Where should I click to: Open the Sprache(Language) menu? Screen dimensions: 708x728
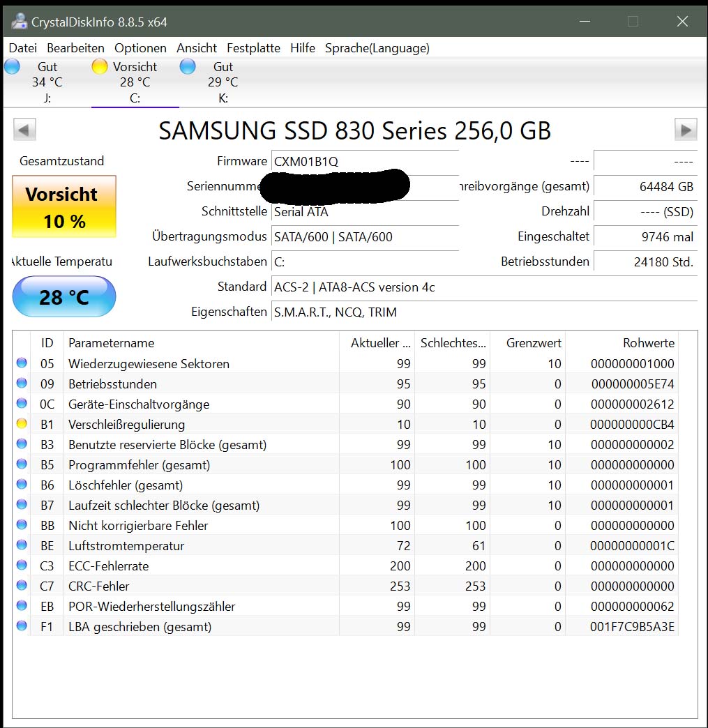pyautogui.click(x=378, y=48)
